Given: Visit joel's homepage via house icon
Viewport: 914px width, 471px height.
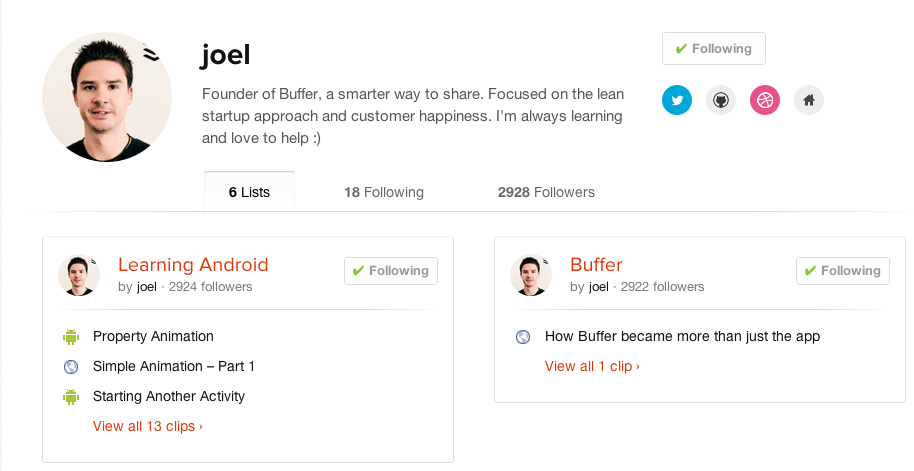Looking at the screenshot, I should tap(809, 100).
